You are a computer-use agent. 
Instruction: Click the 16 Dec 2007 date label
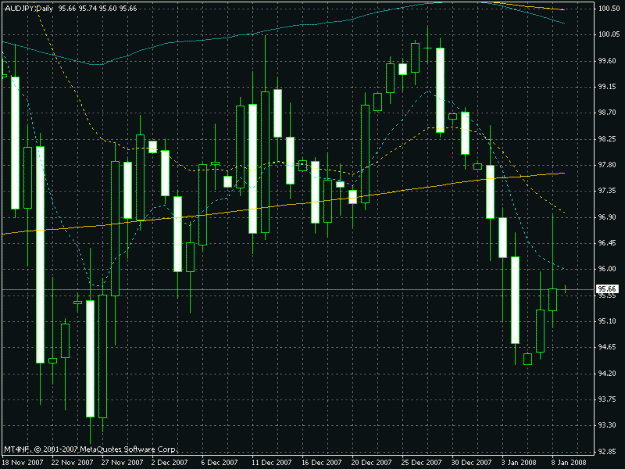point(322,462)
